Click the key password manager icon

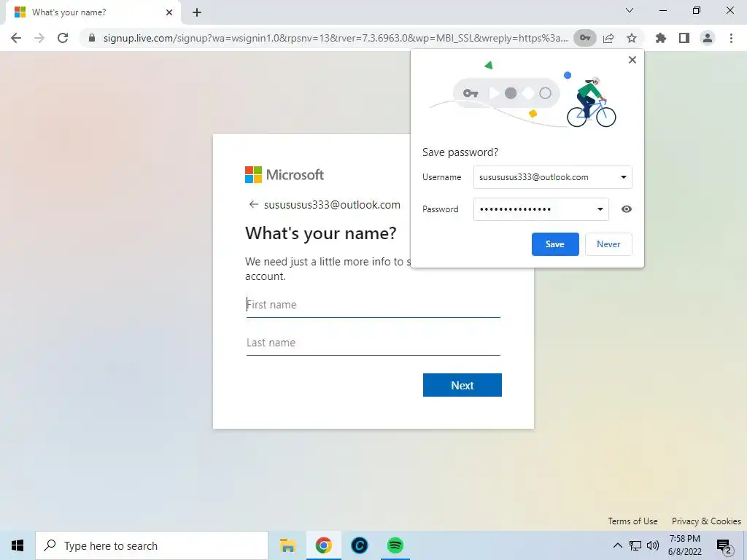(584, 38)
